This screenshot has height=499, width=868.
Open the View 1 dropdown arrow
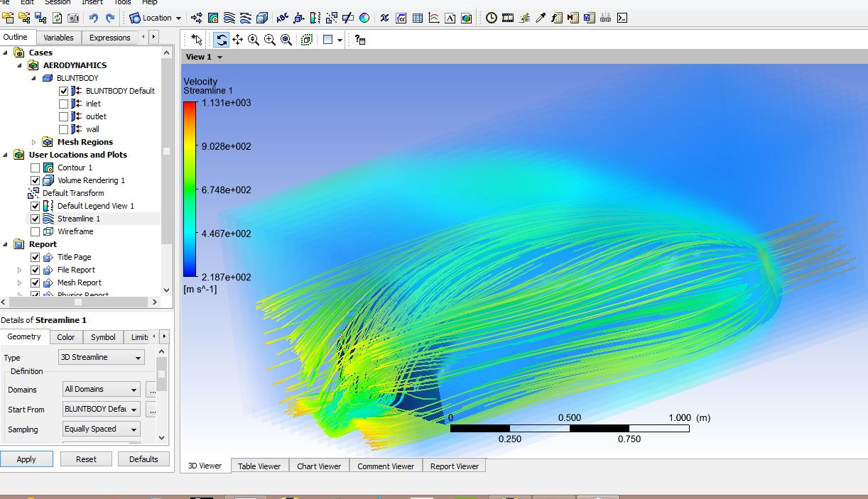pos(219,57)
